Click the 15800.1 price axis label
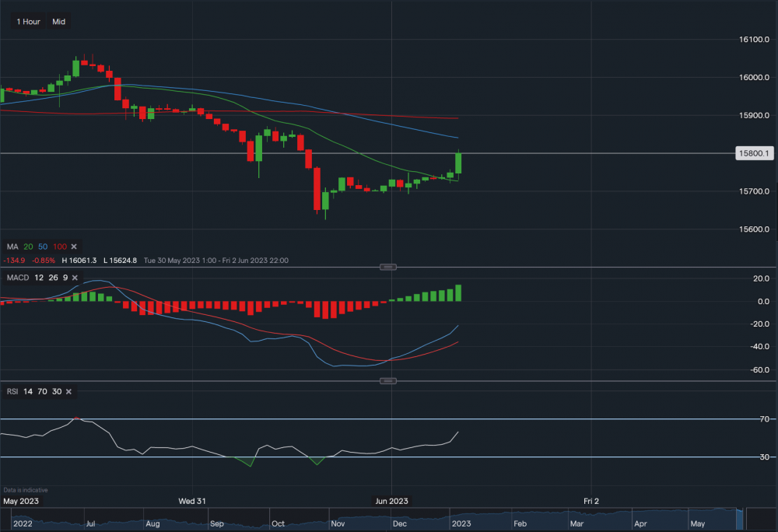Screen dimensions: 778x532 (756, 152)
